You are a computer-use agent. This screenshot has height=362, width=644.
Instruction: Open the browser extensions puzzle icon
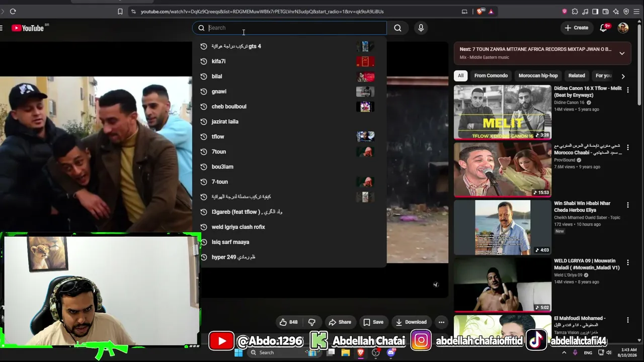point(575,12)
